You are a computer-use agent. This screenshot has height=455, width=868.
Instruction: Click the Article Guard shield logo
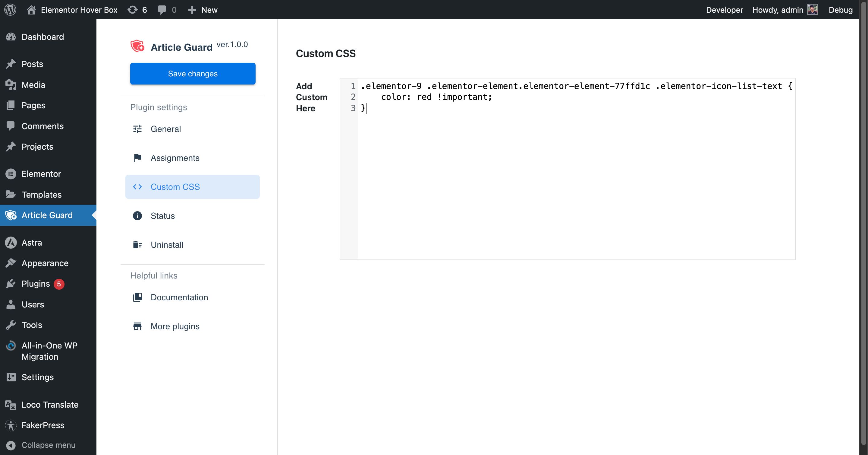click(x=137, y=46)
